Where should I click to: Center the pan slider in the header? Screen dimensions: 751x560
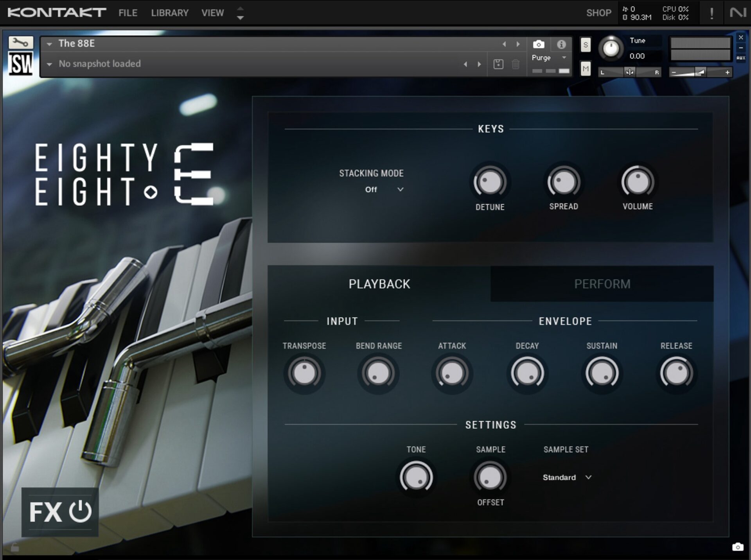point(630,72)
